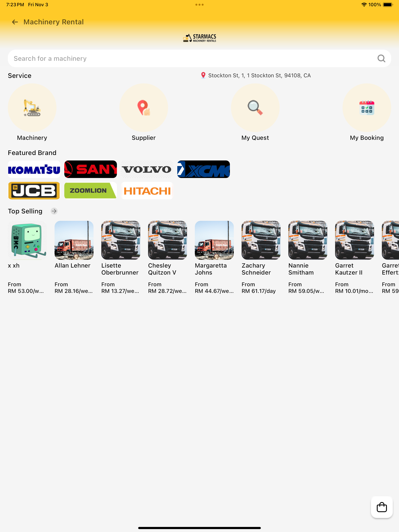Tap the Supplier label under Service

pos(144,138)
